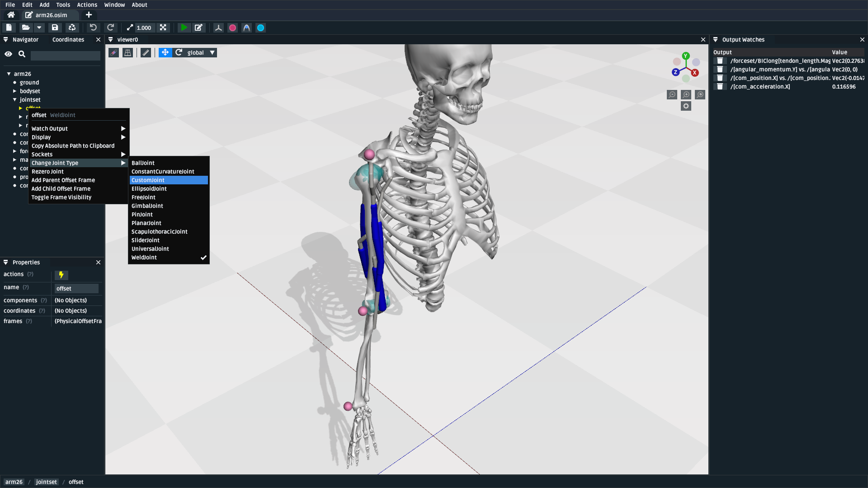Click the offset name input field
This screenshot has width=868, height=488.
[x=76, y=289]
